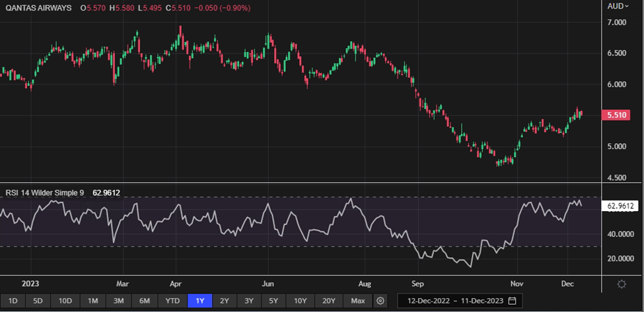Switch chart to 10Y range

[301, 301]
